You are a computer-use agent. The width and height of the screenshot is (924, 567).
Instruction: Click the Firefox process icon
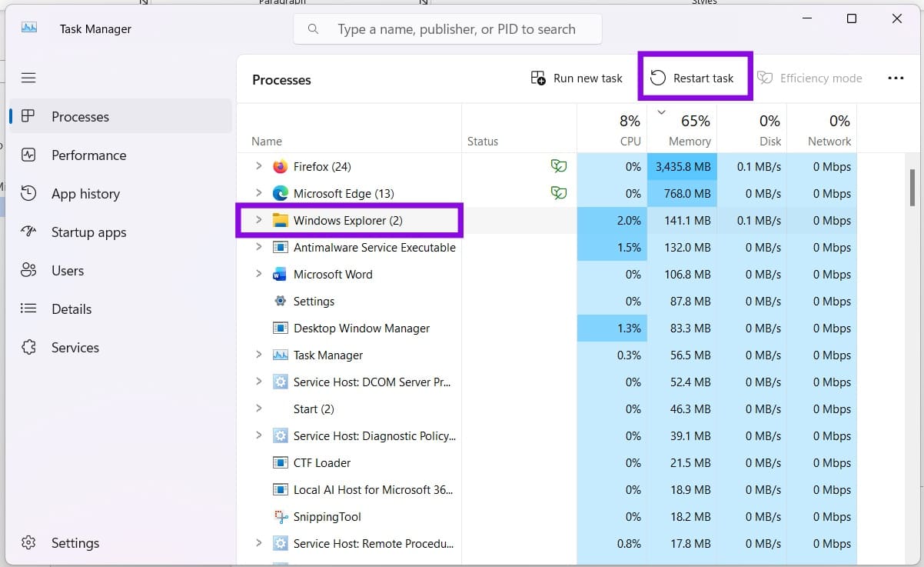280,166
